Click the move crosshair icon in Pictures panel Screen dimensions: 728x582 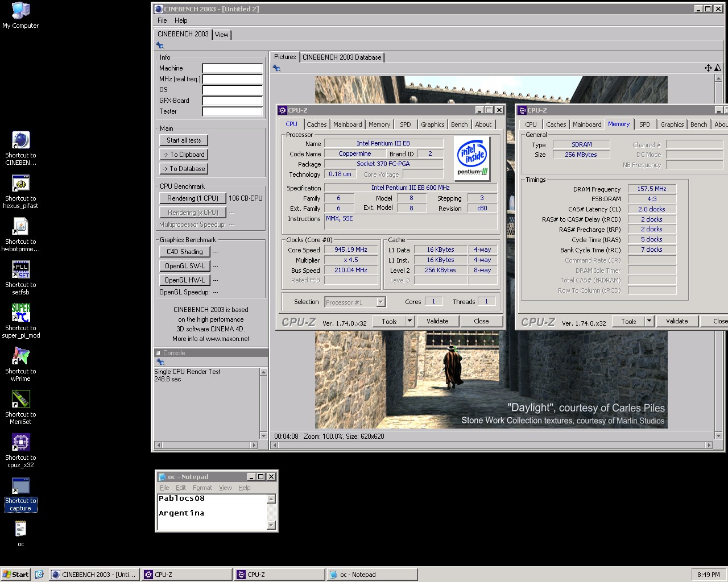[x=708, y=68]
